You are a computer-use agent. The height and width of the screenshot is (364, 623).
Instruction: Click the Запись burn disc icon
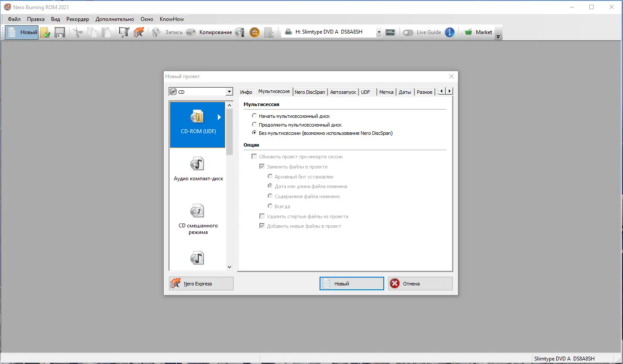coord(156,32)
